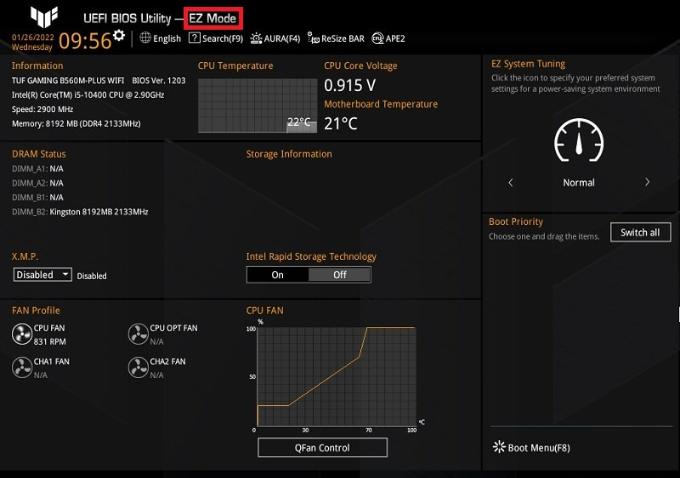This screenshot has height=478, width=680.
Task: Open APE2 setting
Action: click(x=389, y=39)
